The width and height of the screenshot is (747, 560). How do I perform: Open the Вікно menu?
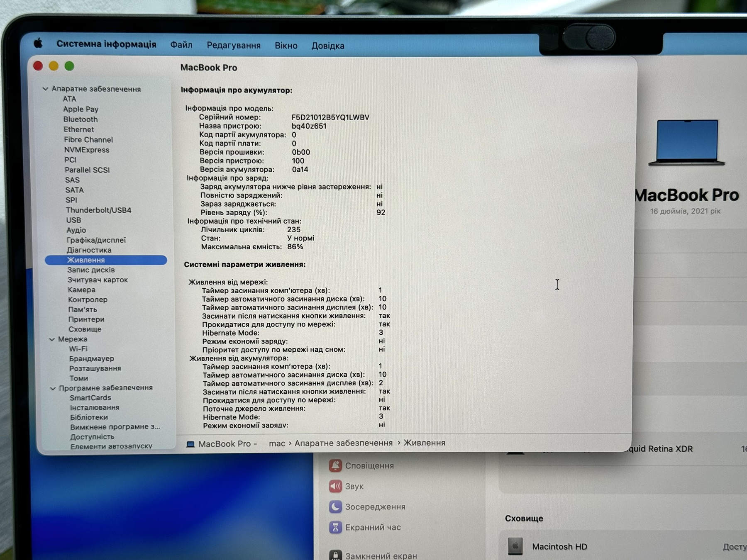286,46
